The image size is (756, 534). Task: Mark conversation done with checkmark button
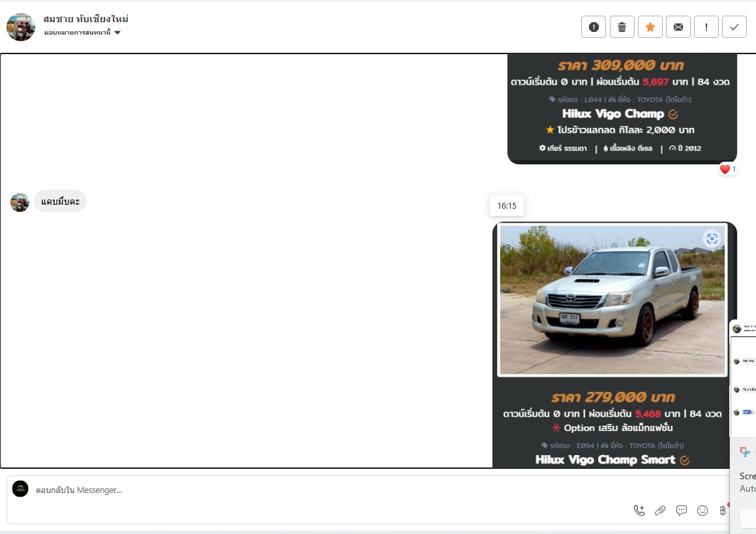tap(734, 27)
